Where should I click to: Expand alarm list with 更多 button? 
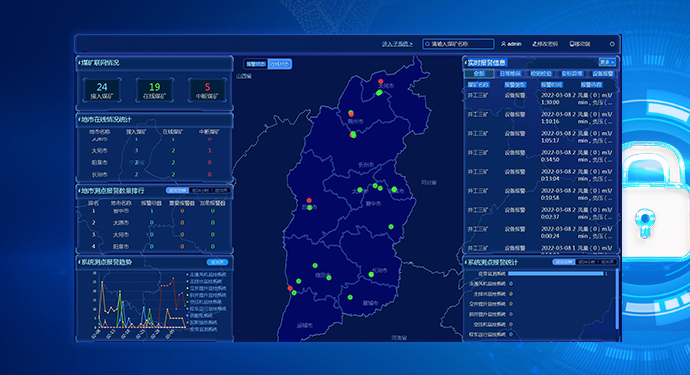pyautogui.click(x=607, y=62)
